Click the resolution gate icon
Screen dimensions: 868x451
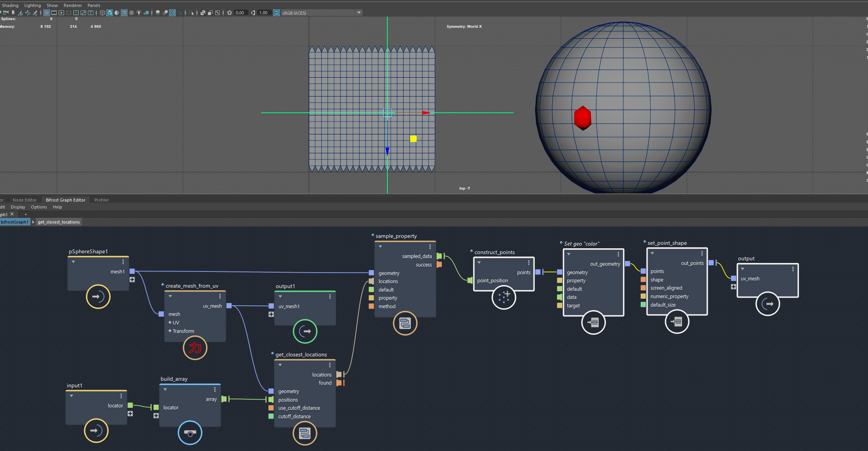click(61, 12)
